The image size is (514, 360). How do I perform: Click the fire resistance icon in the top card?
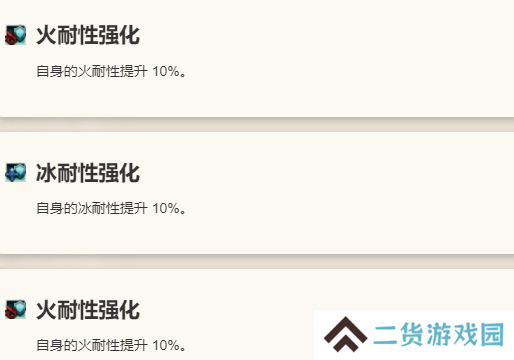tap(15, 34)
